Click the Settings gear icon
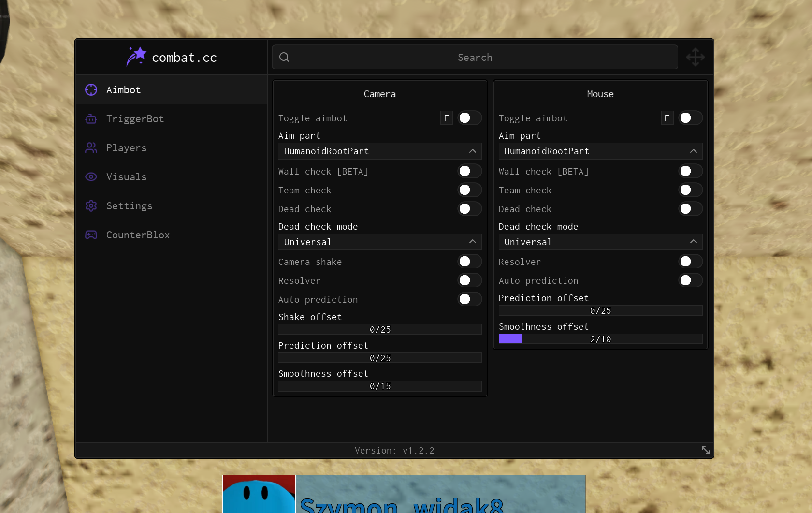This screenshot has width=812, height=513. point(91,206)
